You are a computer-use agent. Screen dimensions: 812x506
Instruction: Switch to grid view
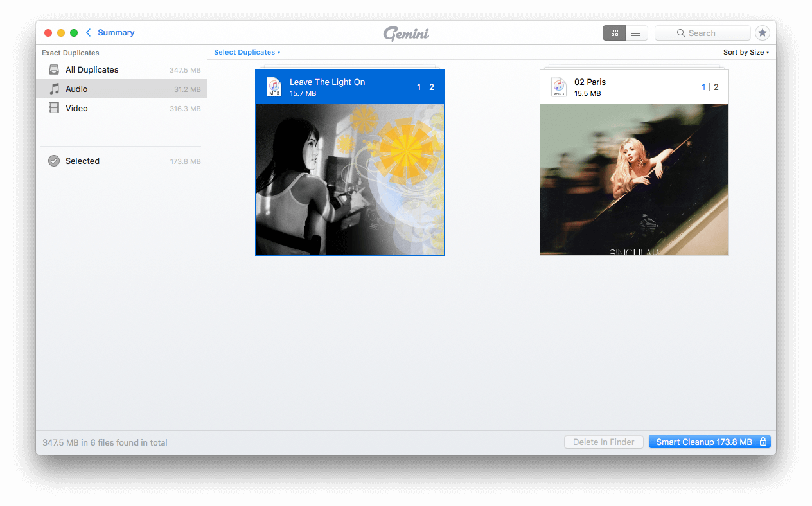[614, 33]
